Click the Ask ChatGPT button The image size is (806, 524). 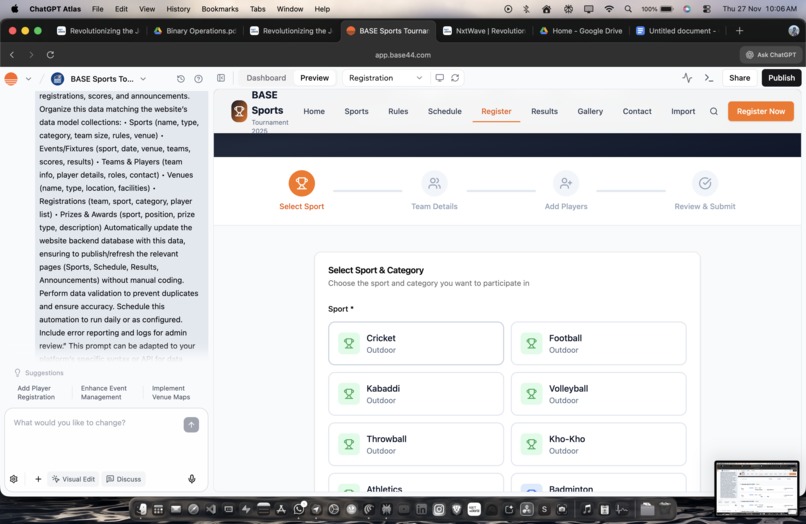pos(771,55)
